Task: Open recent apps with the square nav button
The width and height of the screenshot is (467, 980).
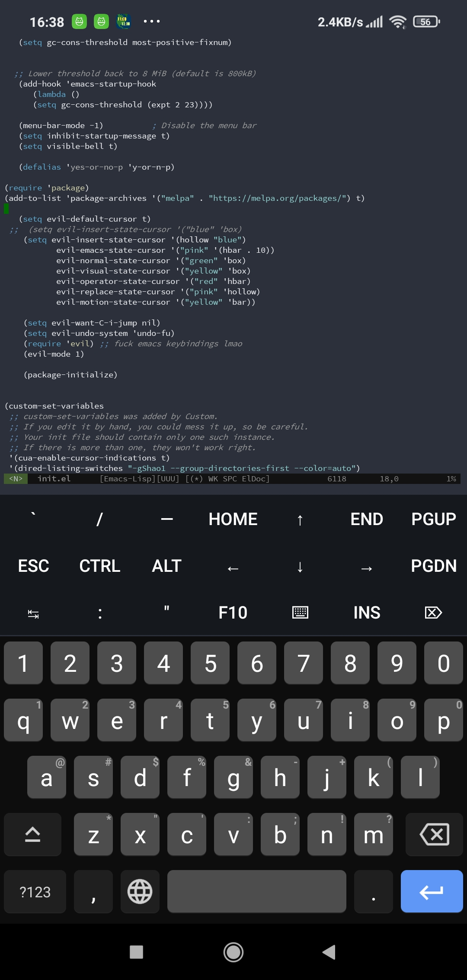Action: (137, 952)
